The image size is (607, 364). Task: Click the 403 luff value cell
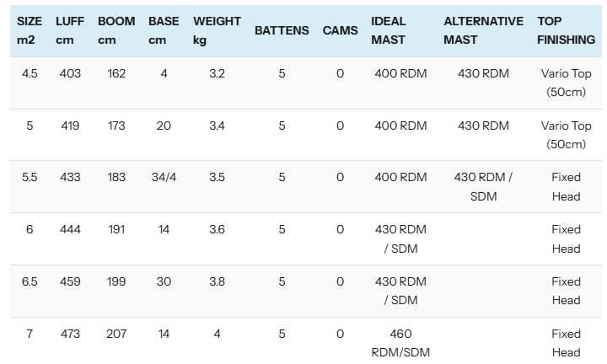point(70,74)
